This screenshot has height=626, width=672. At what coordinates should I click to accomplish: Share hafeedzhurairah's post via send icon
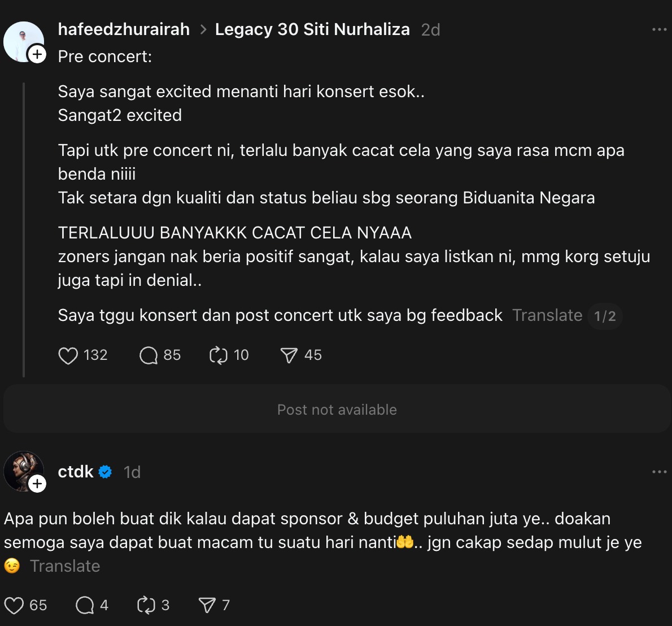click(x=289, y=355)
